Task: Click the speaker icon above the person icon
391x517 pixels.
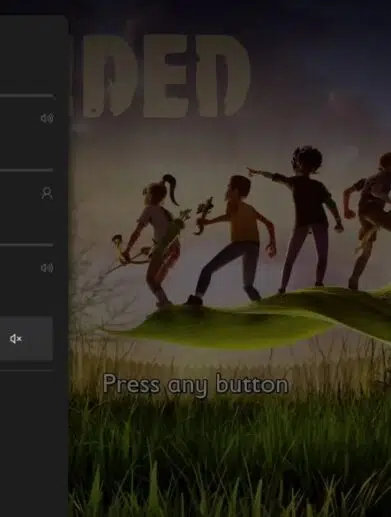Action: [x=47, y=118]
